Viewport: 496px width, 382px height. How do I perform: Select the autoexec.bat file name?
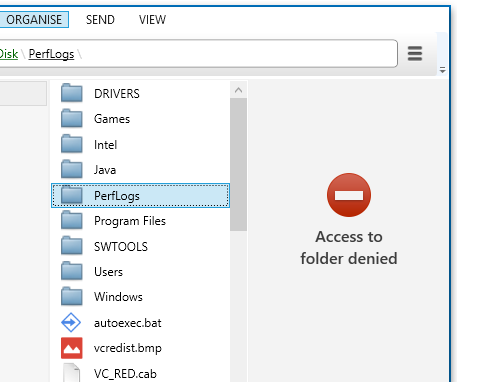pos(128,323)
